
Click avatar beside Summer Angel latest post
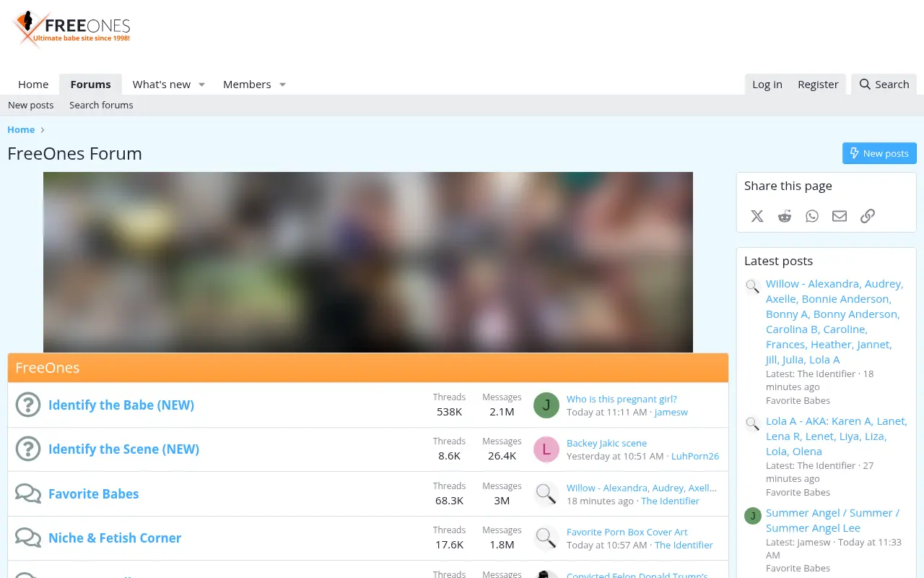pyautogui.click(x=753, y=515)
